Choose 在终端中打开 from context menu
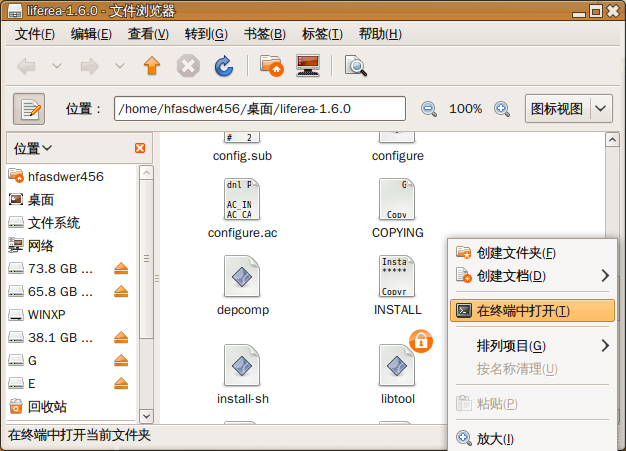 pos(532,311)
